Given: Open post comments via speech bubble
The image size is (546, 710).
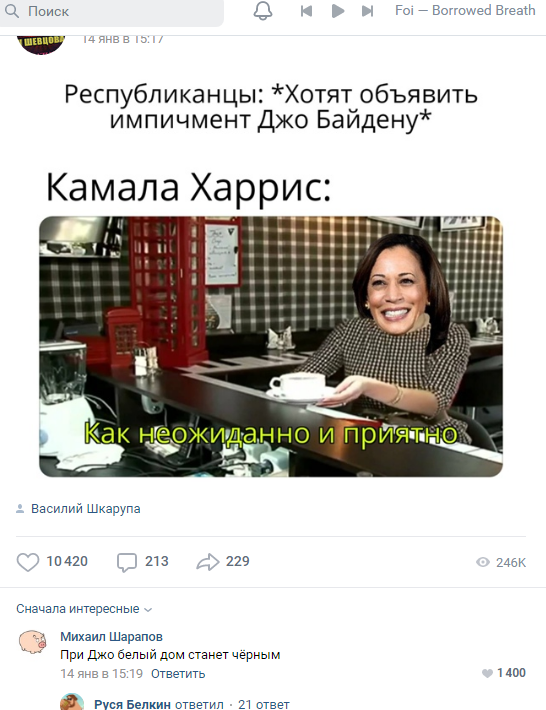Looking at the screenshot, I should [127, 562].
